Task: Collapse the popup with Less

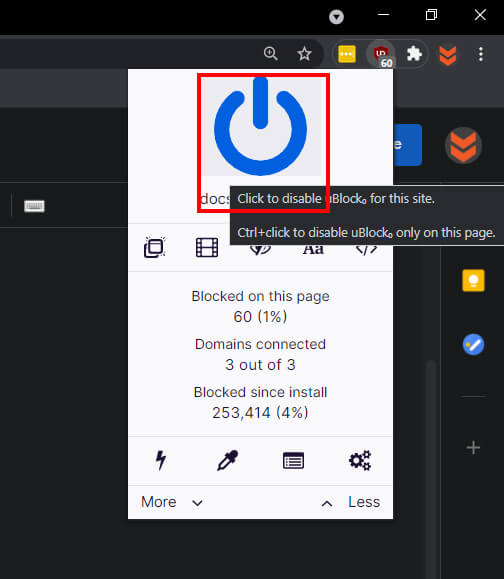Action: tap(350, 502)
